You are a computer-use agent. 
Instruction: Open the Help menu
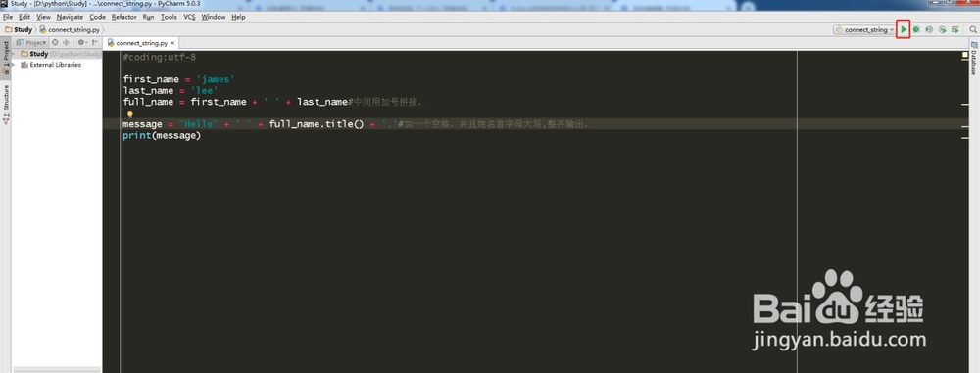(x=238, y=17)
